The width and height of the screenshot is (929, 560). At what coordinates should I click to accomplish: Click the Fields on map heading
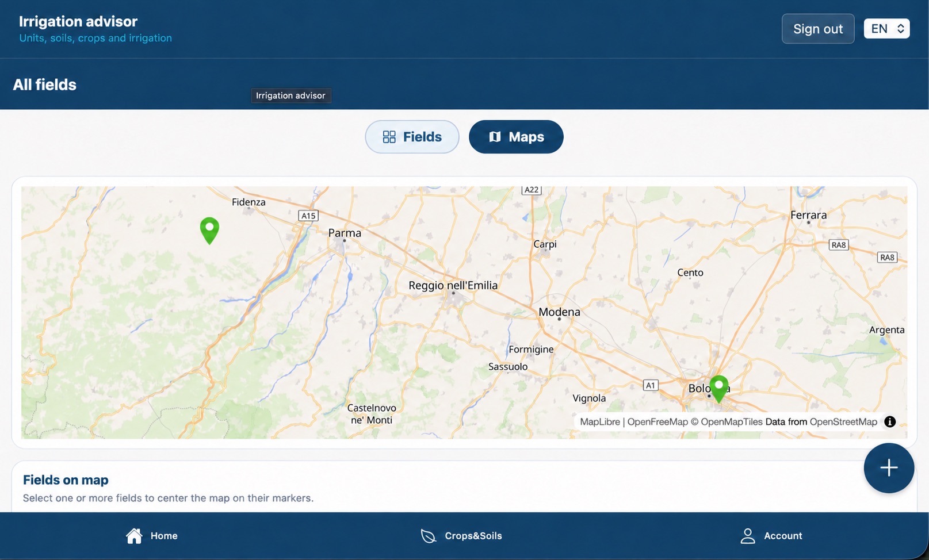click(x=66, y=480)
